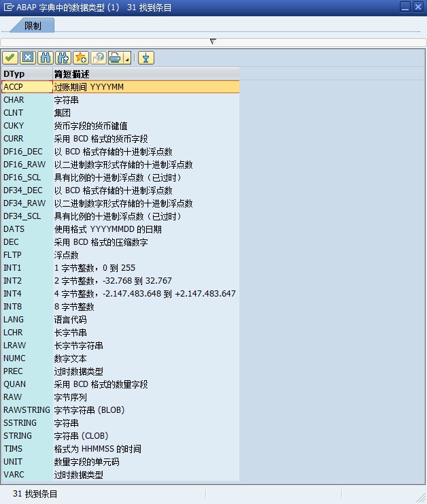Click description 1 字节整数，0 到 255
This screenshot has height=504, width=427.
(95, 268)
